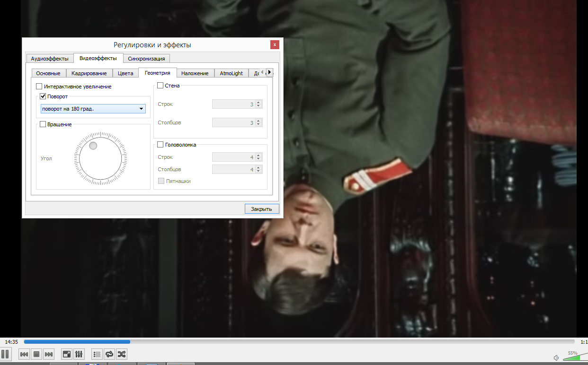Enable Интерактивное увеличение checkbox
The image size is (588, 365).
point(39,87)
